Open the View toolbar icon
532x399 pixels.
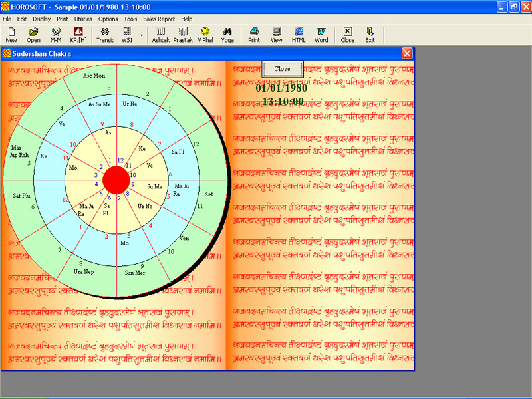(x=276, y=35)
